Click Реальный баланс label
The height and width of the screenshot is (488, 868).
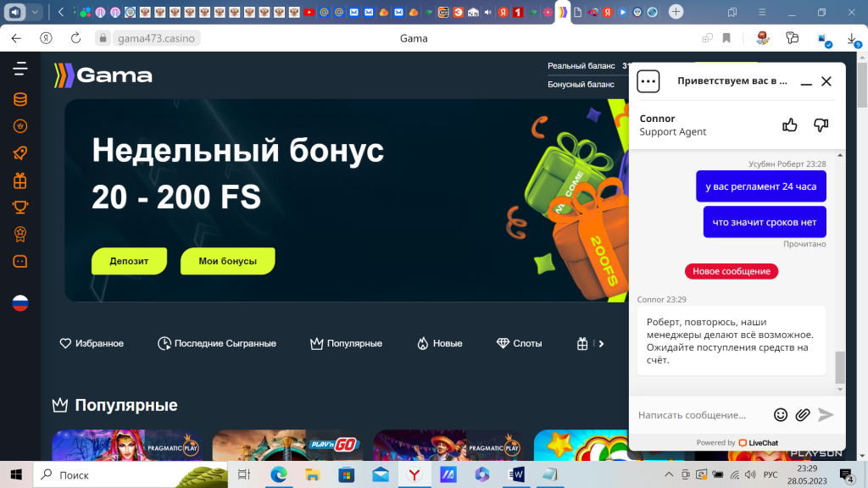[581, 66]
